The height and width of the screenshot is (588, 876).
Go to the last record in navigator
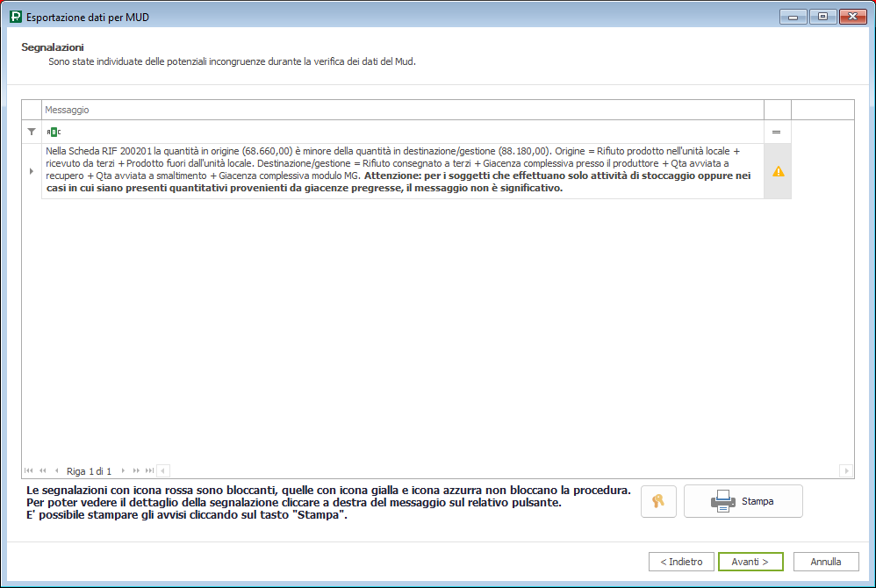point(149,471)
